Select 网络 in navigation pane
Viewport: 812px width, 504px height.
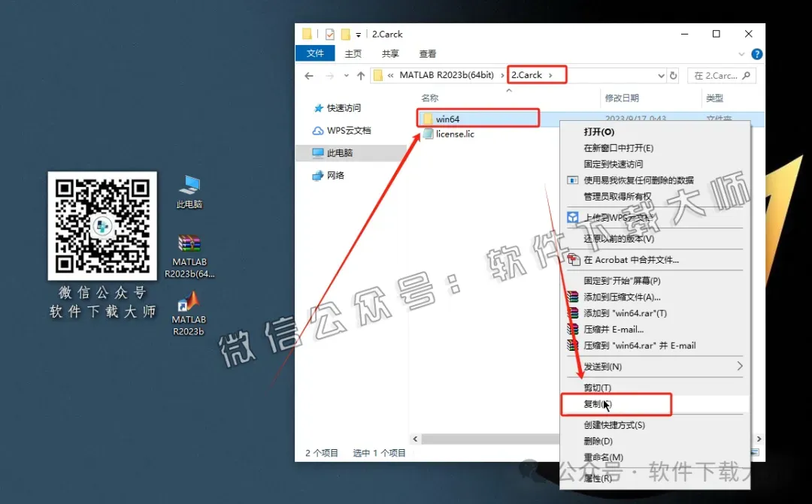point(329,175)
